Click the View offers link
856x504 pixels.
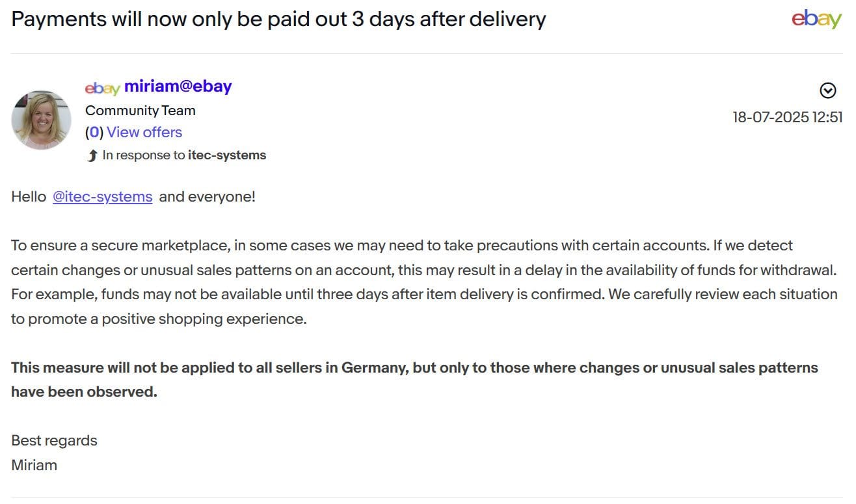(144, 132)
